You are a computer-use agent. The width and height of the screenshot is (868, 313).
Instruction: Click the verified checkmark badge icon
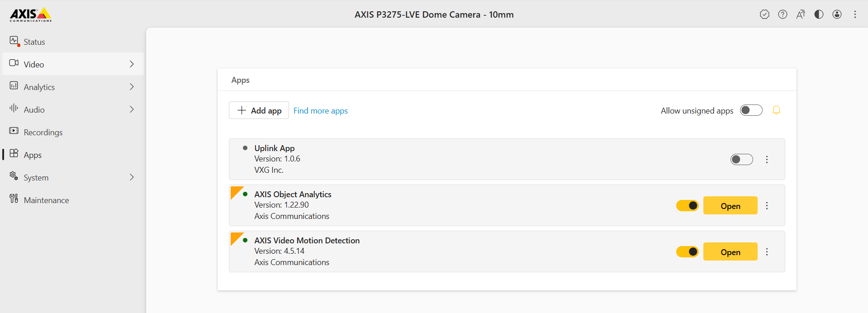pos(764,14)
